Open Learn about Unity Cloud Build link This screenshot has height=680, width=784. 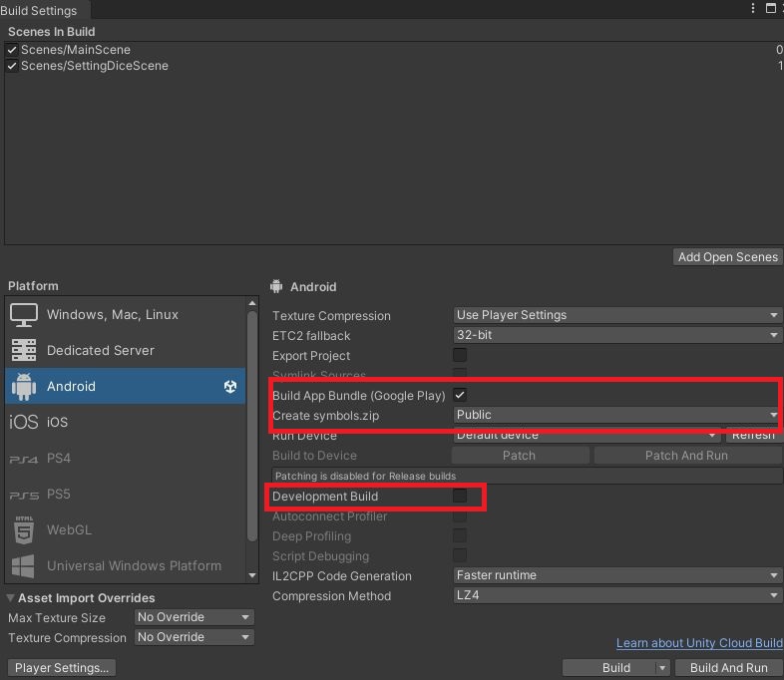pyautogui.click(x=699, y=642)
